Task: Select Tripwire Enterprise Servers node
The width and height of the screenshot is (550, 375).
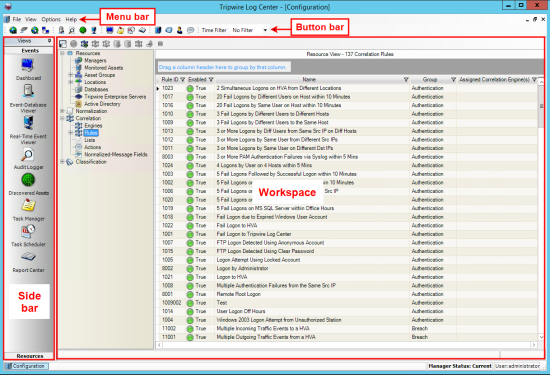Action: (115, 96)
